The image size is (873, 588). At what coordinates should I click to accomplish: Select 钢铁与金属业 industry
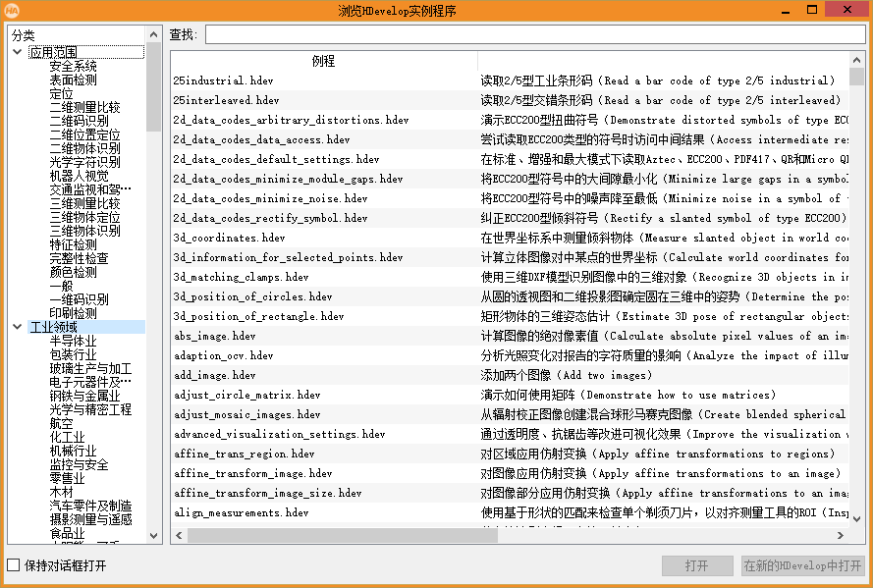tap(84, 396)
